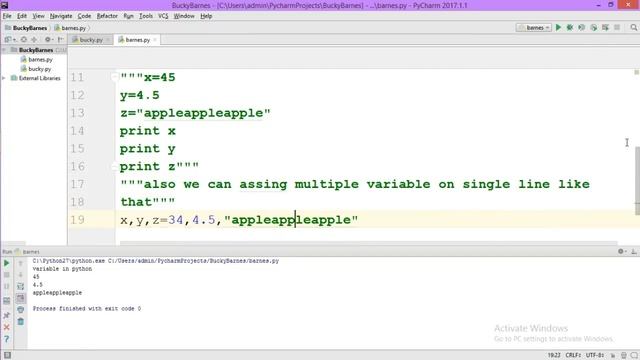The height and width of the screenshot is (360, 640).
Task: Close the bucky.py tab
Action: [108, 40]
